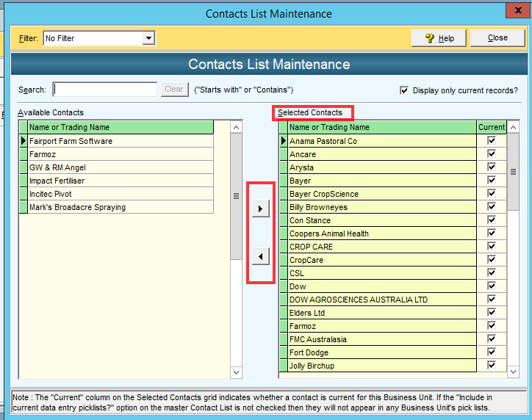Close the Contacts List Maintenance form
Screen dimensions: 532x420
click(x=497, y=38)
